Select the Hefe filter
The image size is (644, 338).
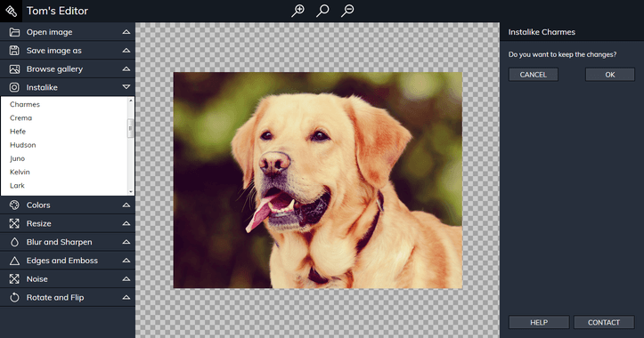18,132
